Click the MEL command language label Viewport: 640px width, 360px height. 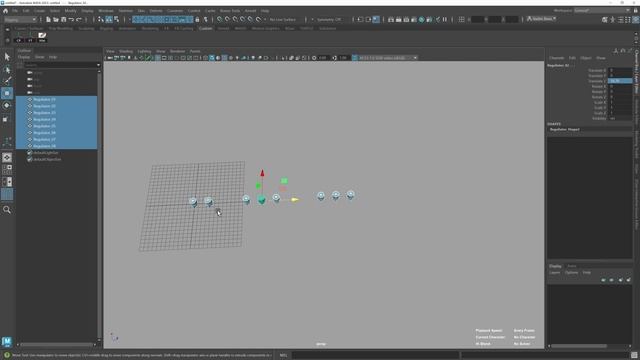coord(283,355)
